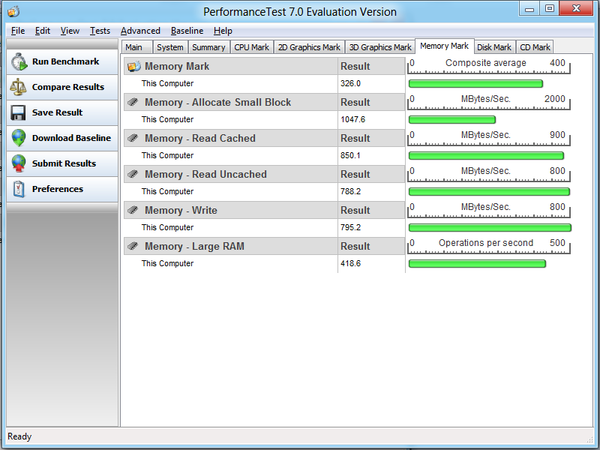This screenshot has width=600, height=450.
Task: Open the File menu
Action: 17,31
